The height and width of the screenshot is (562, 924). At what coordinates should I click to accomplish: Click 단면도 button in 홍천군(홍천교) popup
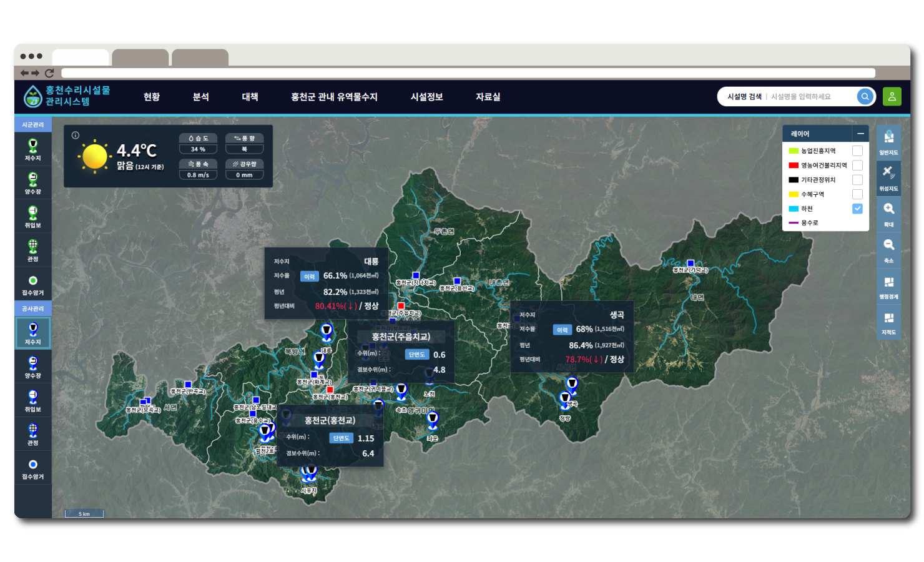click(341, 438)
